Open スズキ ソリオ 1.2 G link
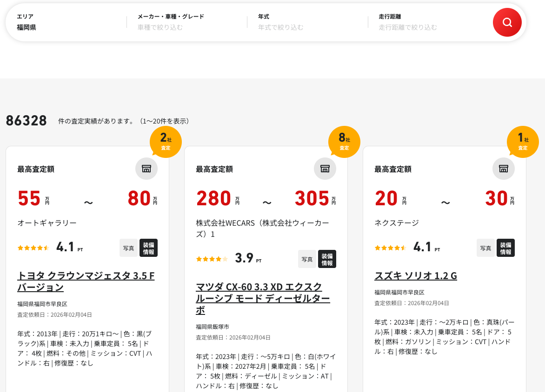This screenshot has height=392, width=545. pos(415,276)
